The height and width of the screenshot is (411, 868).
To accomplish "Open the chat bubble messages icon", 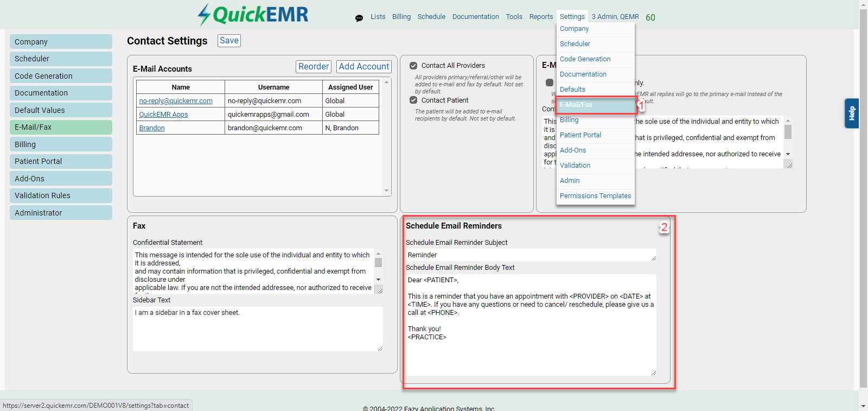I will click(359, 18).
